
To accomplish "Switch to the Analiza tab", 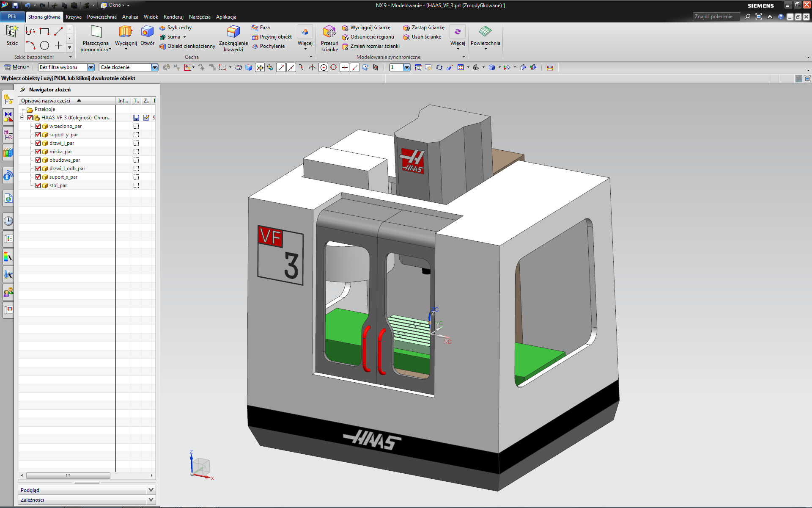I will (x=130, y=17).
